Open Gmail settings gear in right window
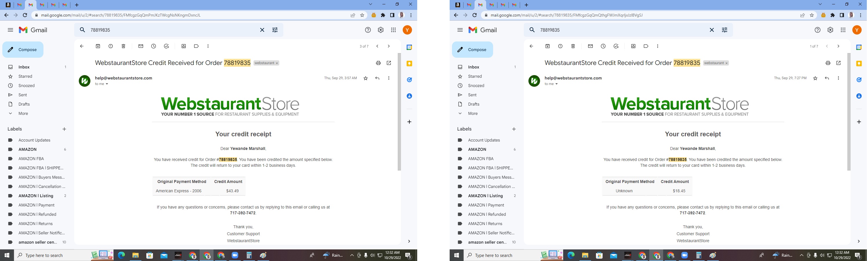 pos(830,30)
